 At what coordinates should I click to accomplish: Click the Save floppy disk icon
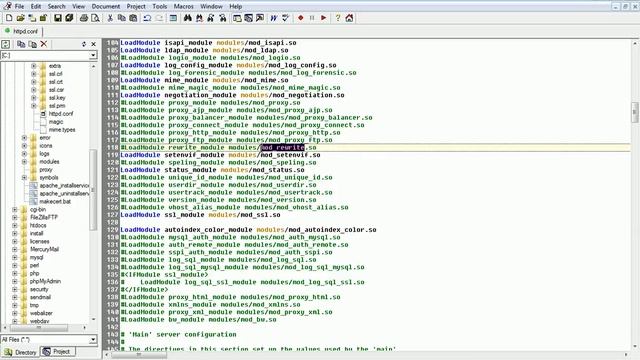pyautogui.click(x=58, y=18)
